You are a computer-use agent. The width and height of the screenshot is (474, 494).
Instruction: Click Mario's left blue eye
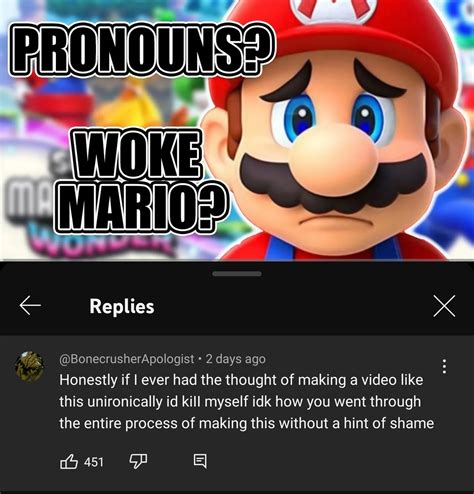pyautogui.click(x=296, y=117)
